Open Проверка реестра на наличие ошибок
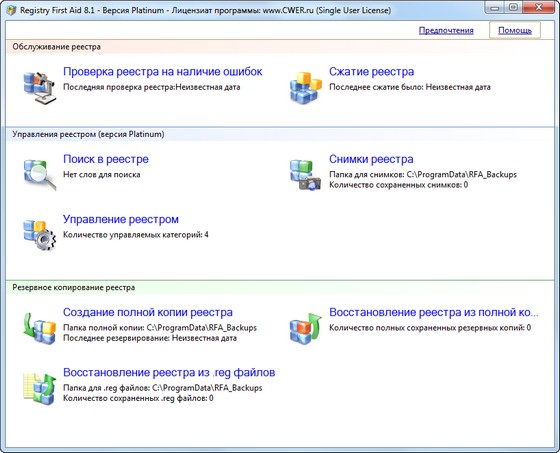The height and width of the screenshot is (453, 560). (162, 71)
